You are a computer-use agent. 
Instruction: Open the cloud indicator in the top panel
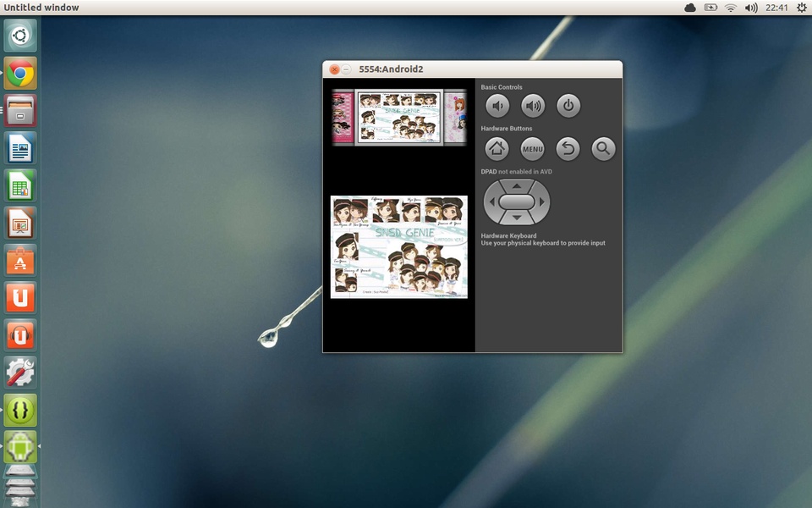point(690,8)
